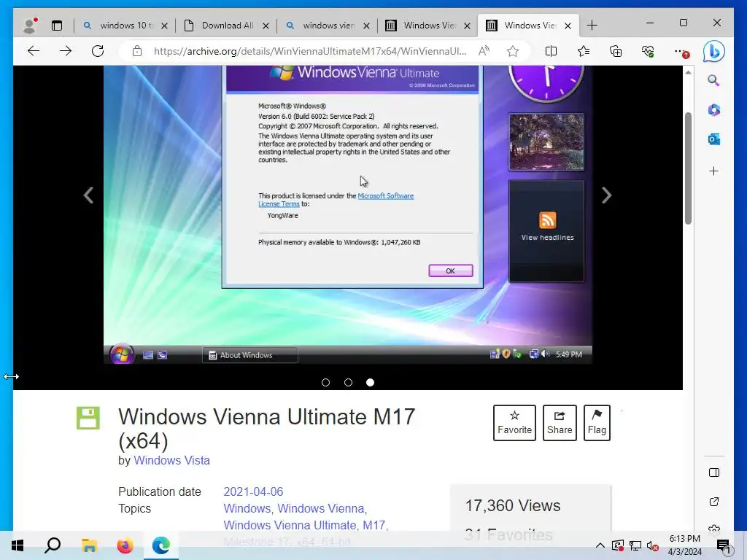Click the '17,360 Views' text
Screen dimensions: 747x560
coord(513,506)
